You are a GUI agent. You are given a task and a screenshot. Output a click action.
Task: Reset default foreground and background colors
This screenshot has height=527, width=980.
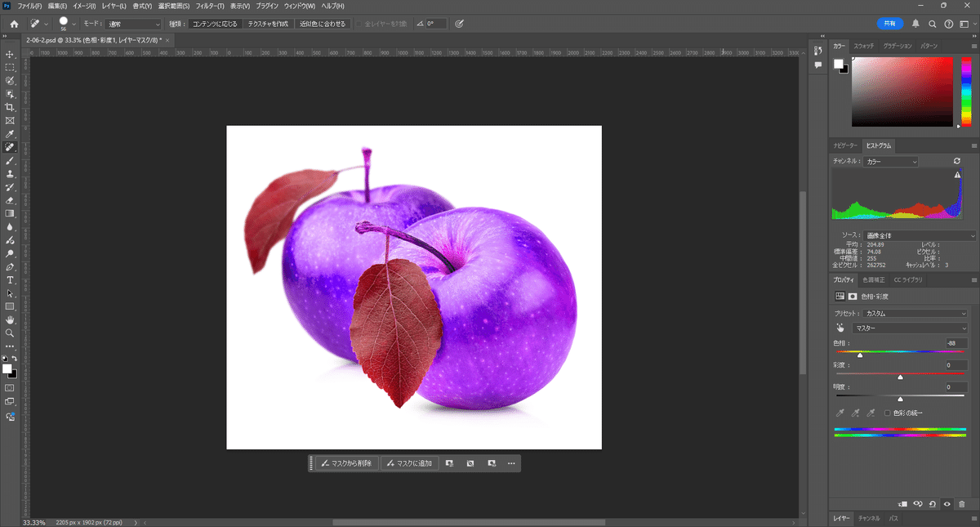click(x=6, y=358)
